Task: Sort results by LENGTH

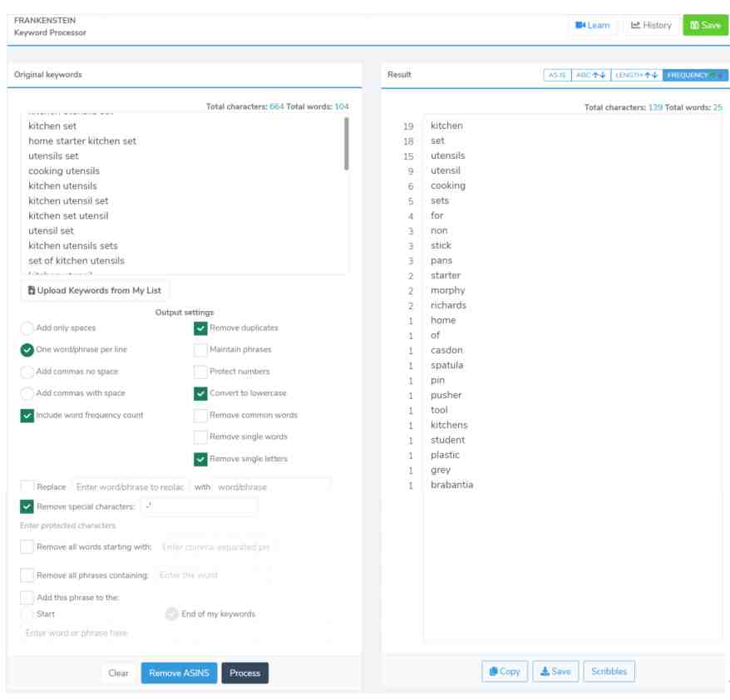Action: [x=636, y=75]
